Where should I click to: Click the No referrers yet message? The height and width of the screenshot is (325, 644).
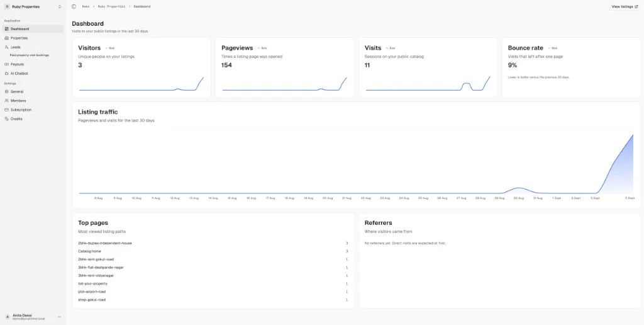tap(405, 243)
